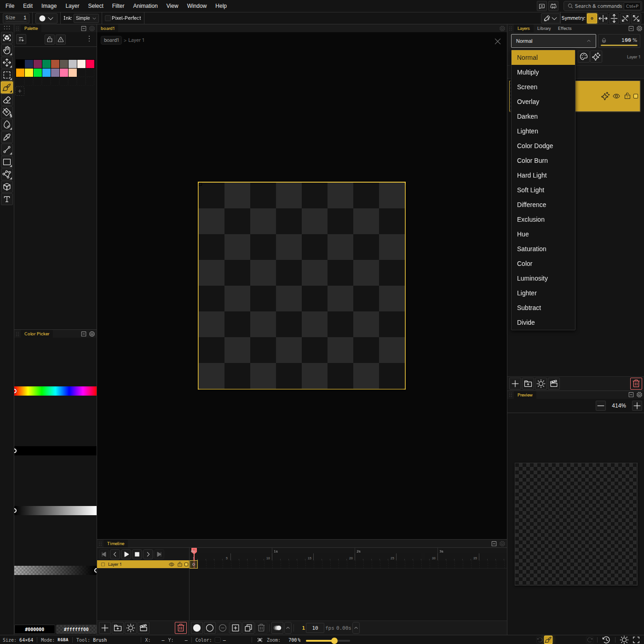
Task: Select the Line tool
Action: click(7, 149)
